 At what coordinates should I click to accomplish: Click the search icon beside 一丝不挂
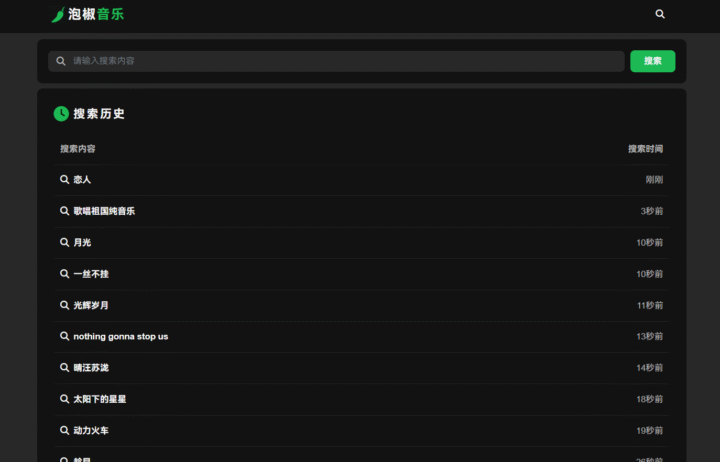pos(65,274)
